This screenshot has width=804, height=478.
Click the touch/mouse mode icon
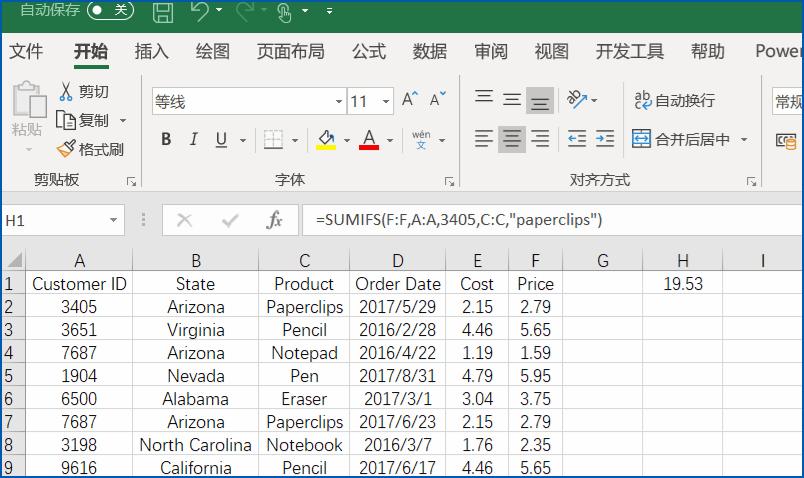(284, 12)
